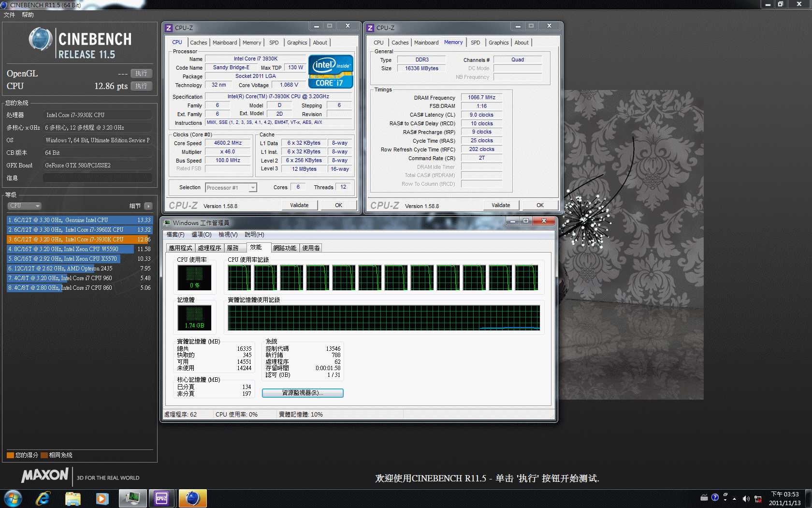The image size is (812, 508).
Task: Select ranking row Intel Core i7-3960X CPU
Action: tap(79, 230)
